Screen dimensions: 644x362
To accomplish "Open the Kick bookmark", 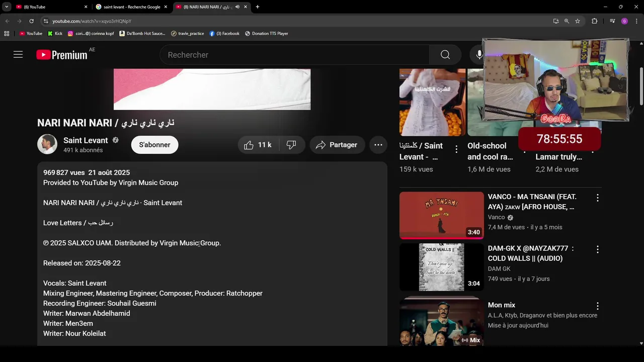I will click(55, 34).
